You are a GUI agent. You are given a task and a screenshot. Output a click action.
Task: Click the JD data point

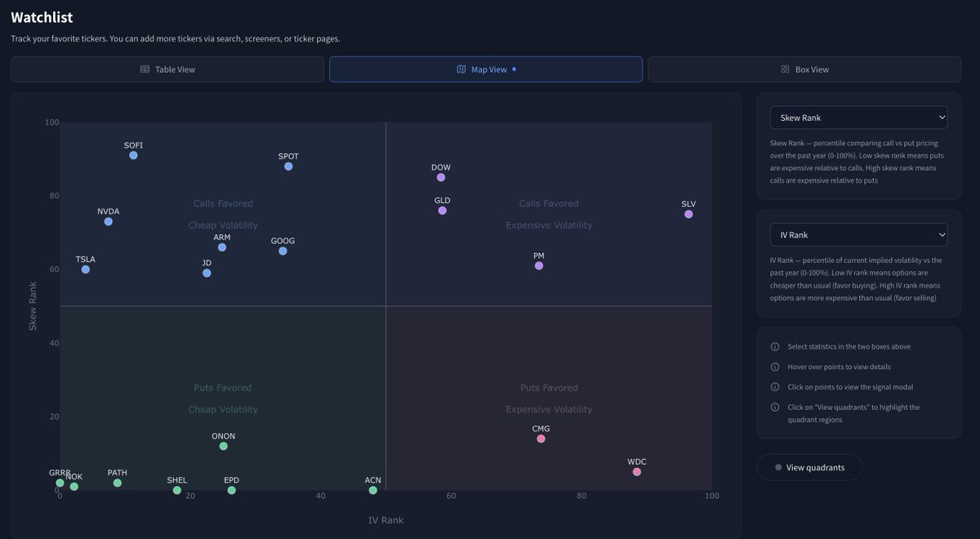click(x=207, y=273)
